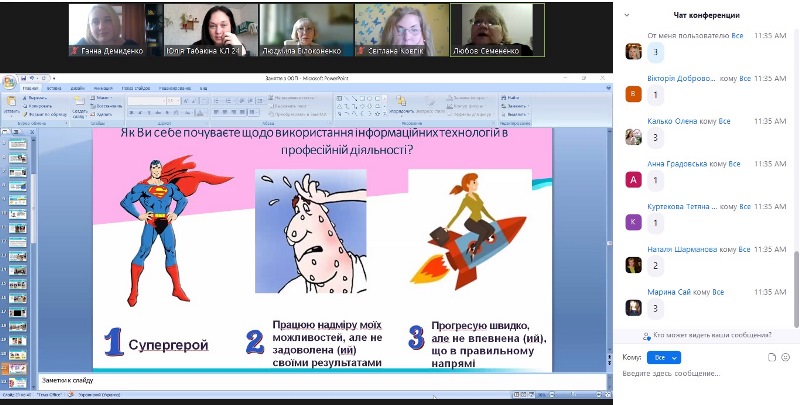
Task: Toggle align text right
Action: 234,112
